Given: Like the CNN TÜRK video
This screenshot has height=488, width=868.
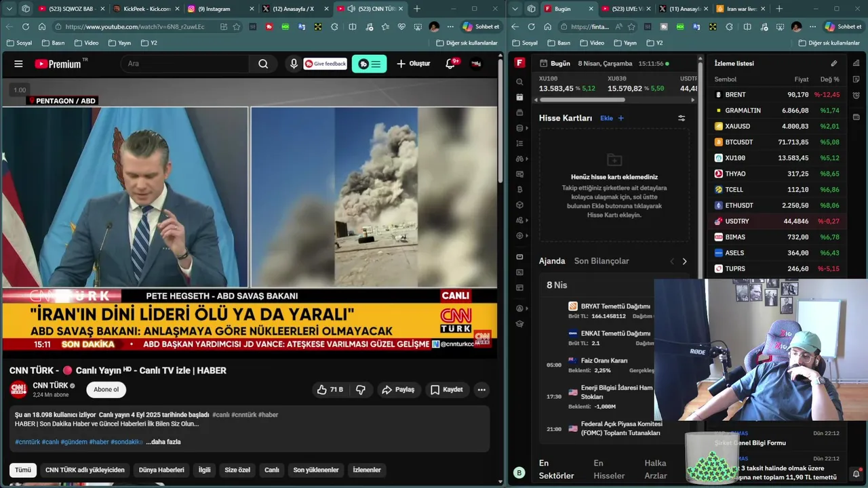Looking at the screenshot, I should (330, 390).
